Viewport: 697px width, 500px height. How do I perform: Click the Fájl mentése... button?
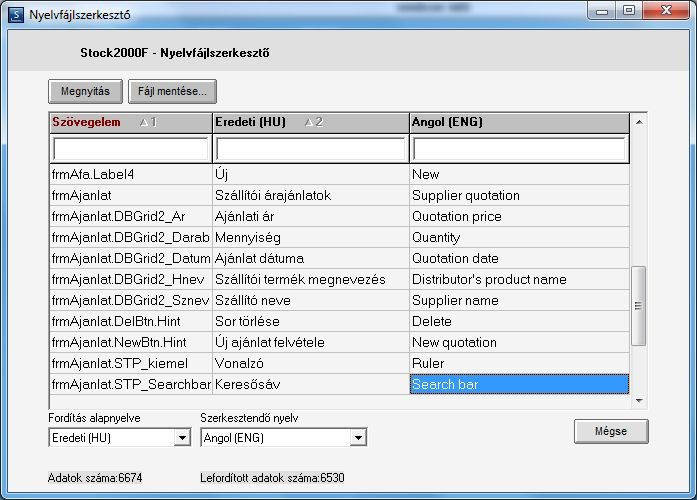coord(172,92)
